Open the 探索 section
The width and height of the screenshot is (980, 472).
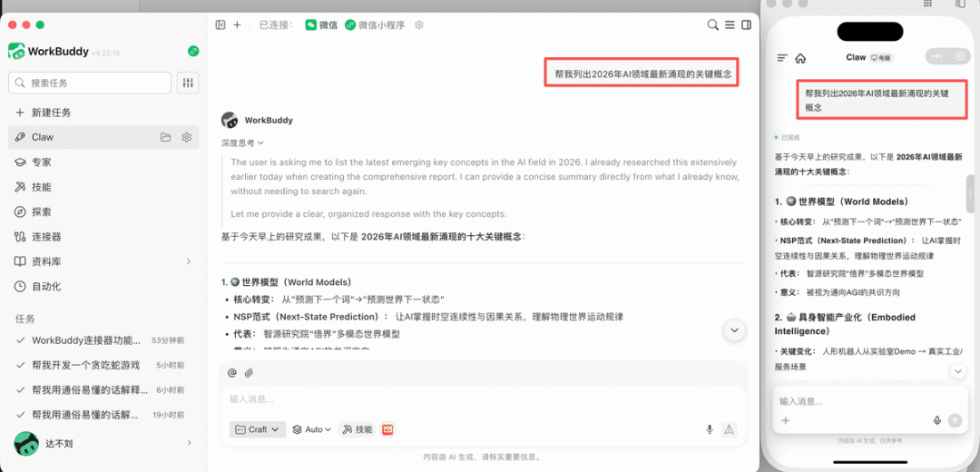103,211
